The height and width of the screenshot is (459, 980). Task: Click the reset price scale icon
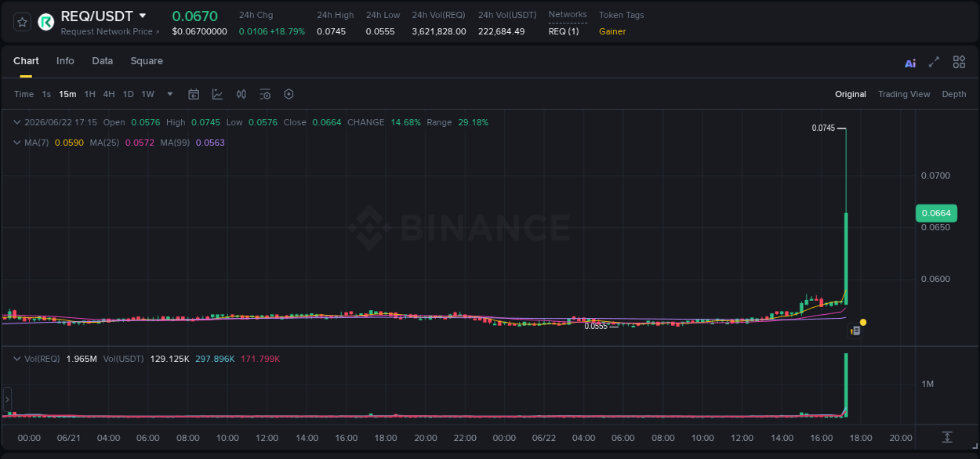pos(947,437)
